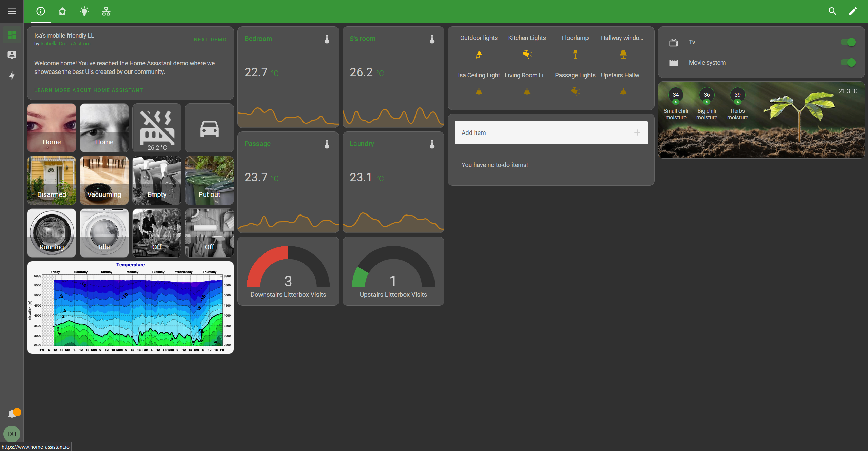Screen dimensions: 868x451
Task: Open the notifications bell
Action: pyautogui.click(x=12, y=413)
